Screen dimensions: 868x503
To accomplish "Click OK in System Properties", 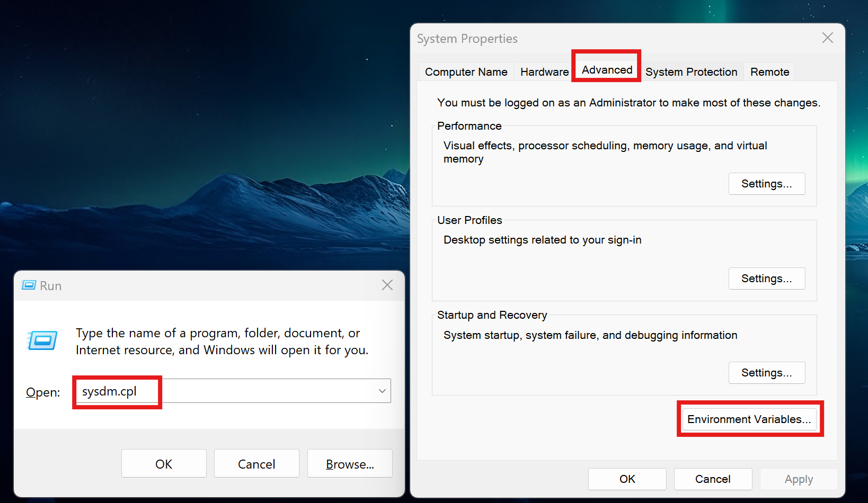I will [627, 479].
